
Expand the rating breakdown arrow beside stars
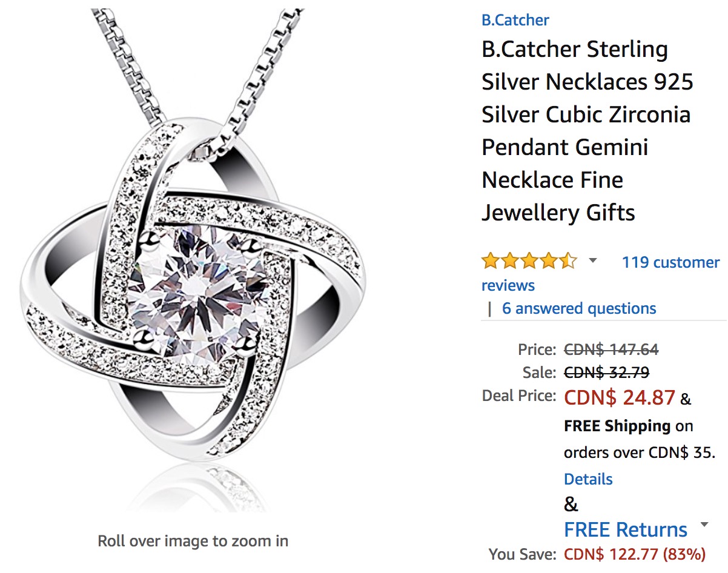pos(593,261)
